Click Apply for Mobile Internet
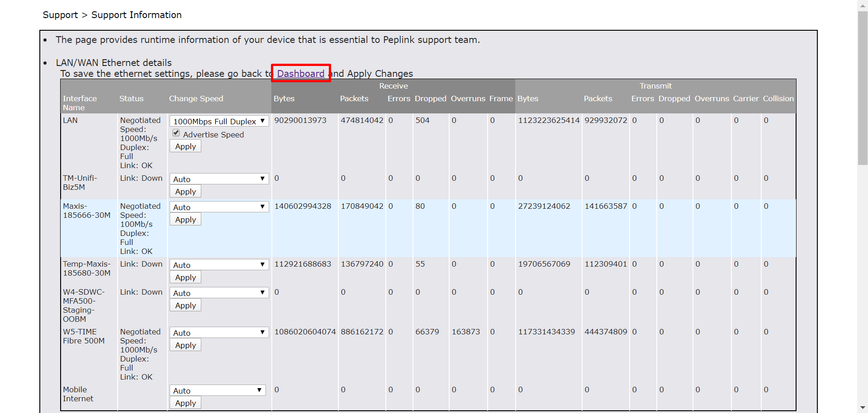 (x=185, y=403)
